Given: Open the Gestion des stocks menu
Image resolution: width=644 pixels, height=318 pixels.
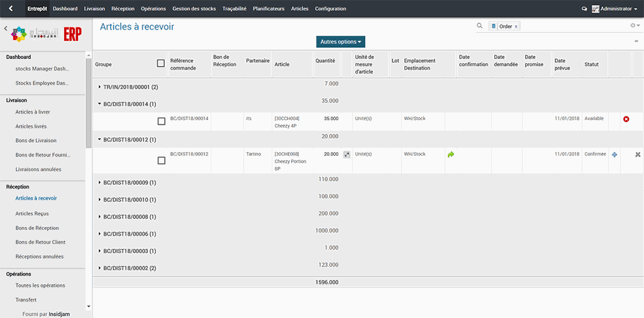Looking at the screenshot, I should [194, 9].
